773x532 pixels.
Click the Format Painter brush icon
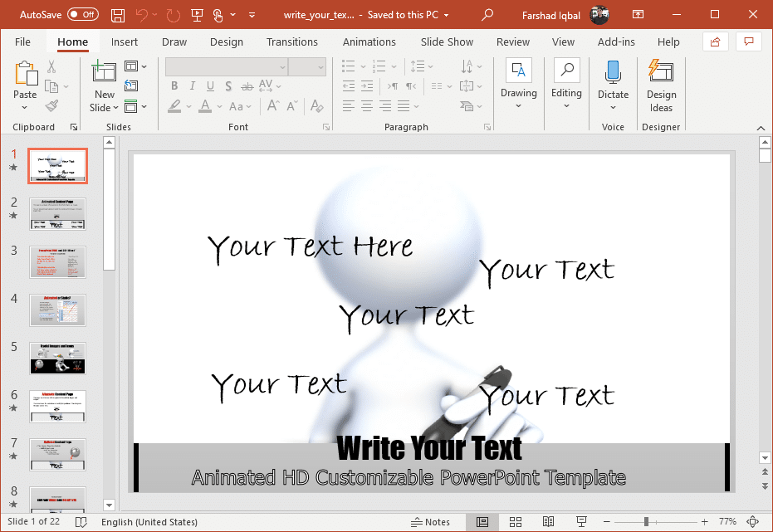[51, 106]
